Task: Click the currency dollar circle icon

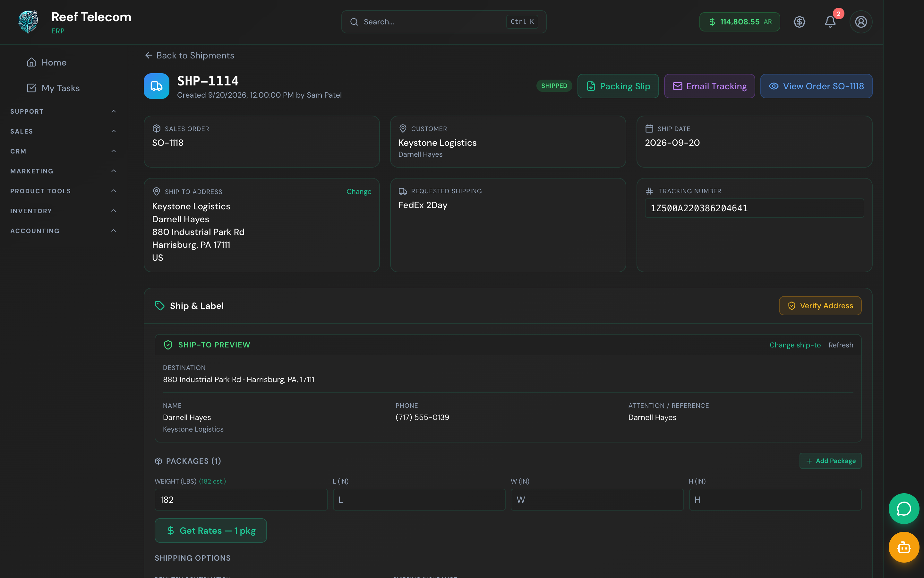Action: click(x=800, y=22)
